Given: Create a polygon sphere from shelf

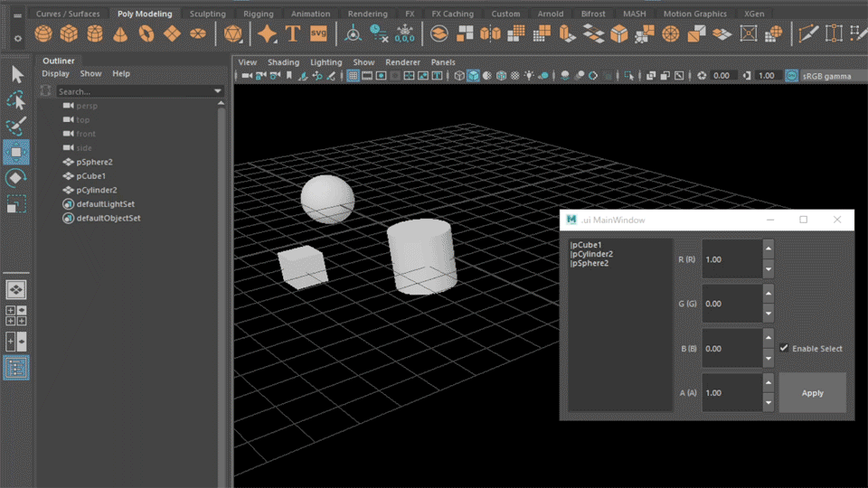Looking at the screenshot, I should [x=42, y=34].
